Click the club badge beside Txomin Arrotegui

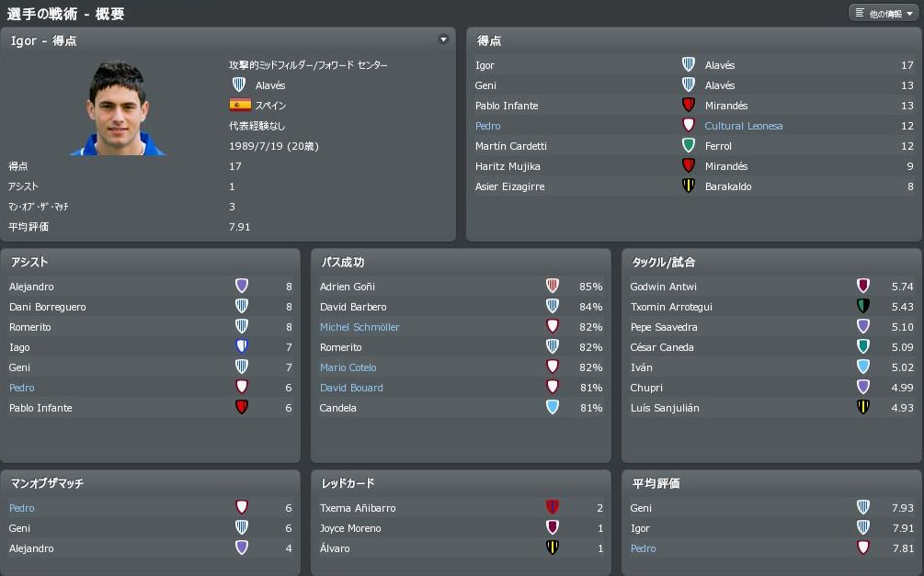point(863,307)
